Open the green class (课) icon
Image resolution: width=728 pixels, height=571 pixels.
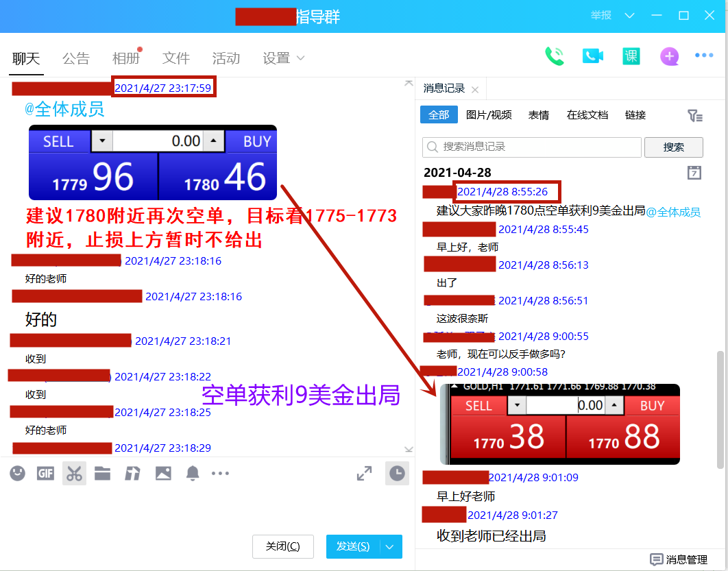[631, 56]
